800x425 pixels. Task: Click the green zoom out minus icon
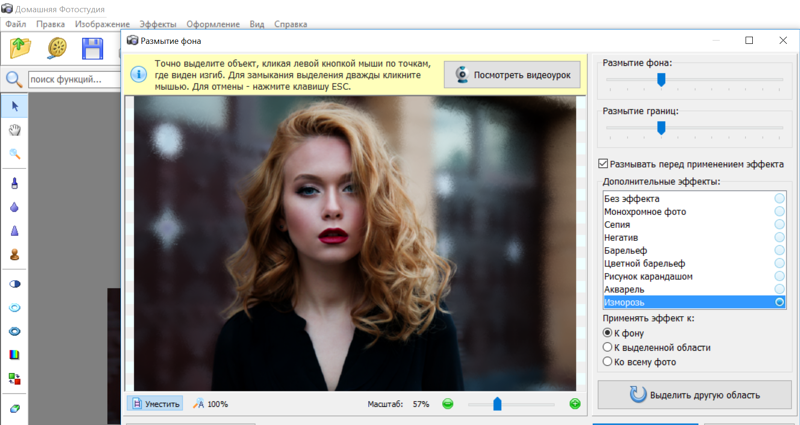coord(447,404)
